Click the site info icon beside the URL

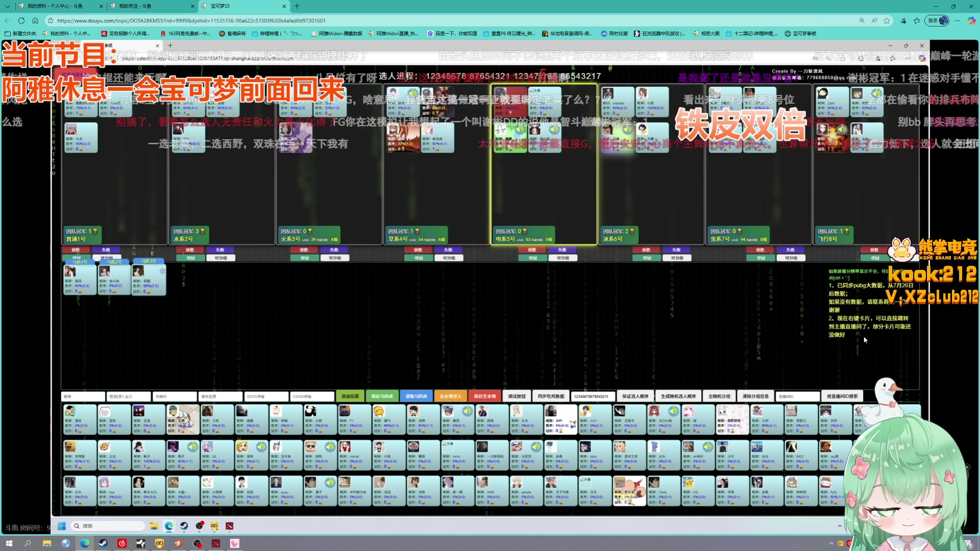click(50, 20)
